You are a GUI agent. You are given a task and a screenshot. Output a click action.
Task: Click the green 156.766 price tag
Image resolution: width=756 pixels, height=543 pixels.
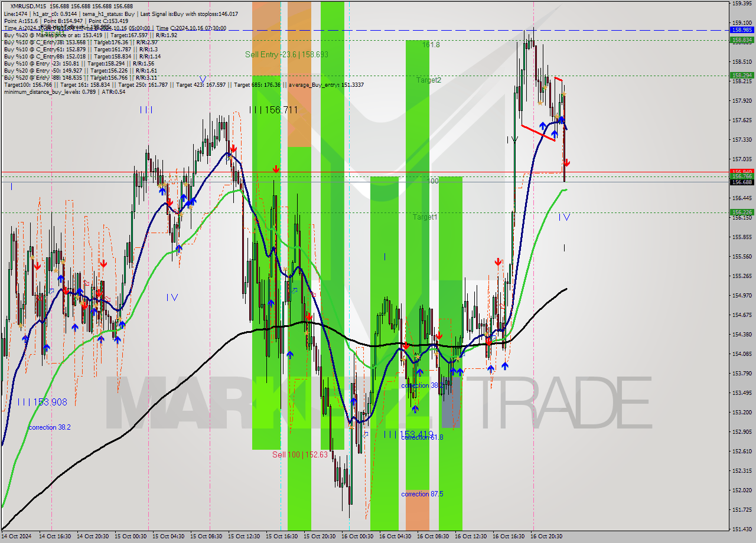(x=742, y=176)
